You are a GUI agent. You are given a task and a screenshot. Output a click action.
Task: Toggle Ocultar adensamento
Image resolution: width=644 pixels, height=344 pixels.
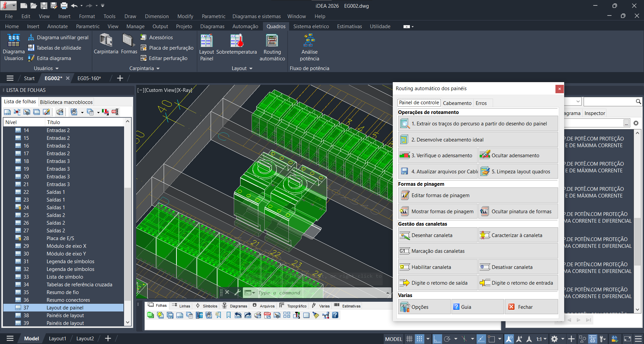click(518, 155)
